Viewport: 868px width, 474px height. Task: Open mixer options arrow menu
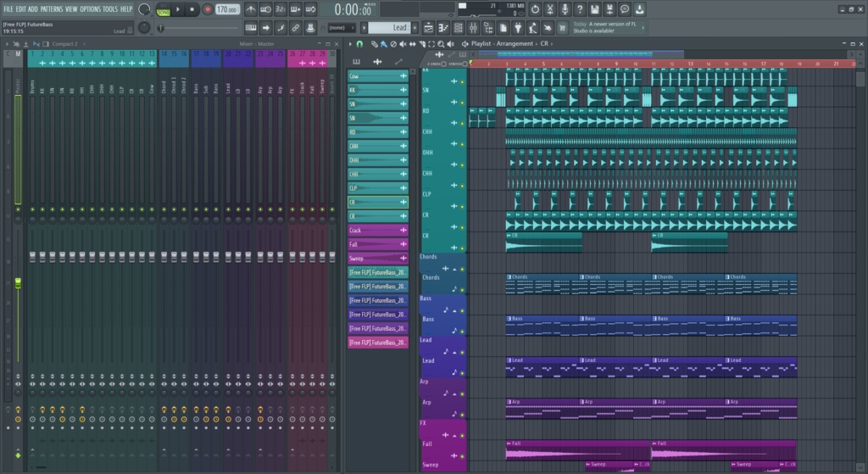click(x=7, y=44)
